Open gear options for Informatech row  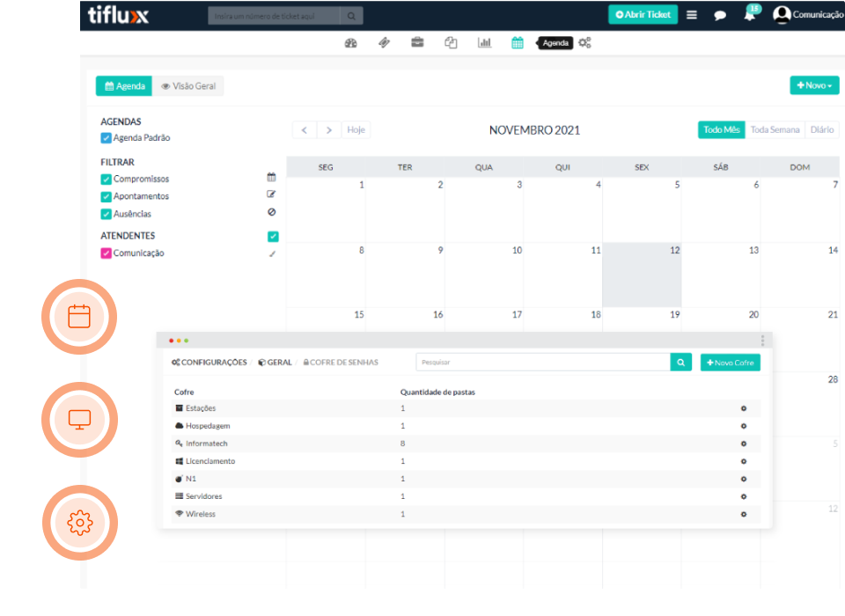[x=744, y=444]
